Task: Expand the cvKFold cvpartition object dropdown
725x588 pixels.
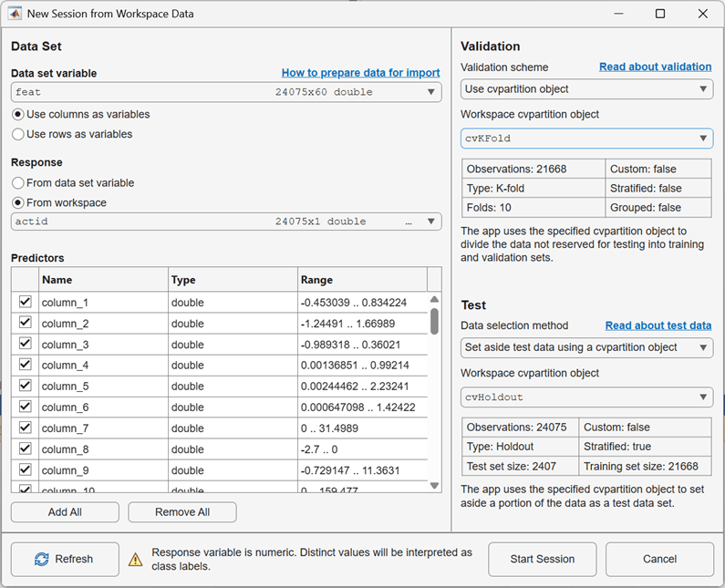Action: coord(586,139)
